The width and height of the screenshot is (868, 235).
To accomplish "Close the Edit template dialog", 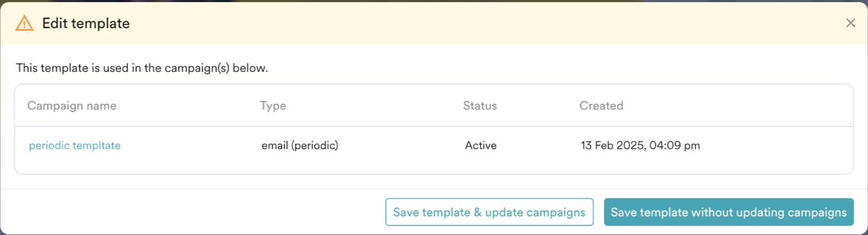I will pyautogui.click(x=850, y=23).
